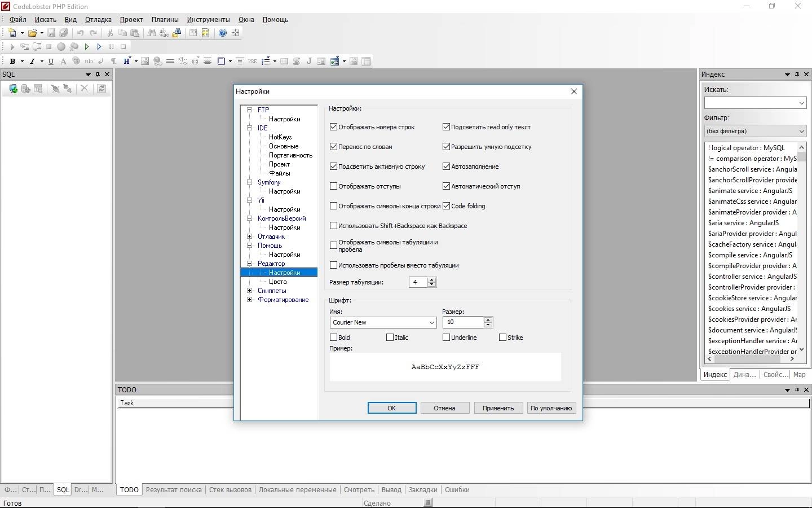
Task: Click the Refresh icon in SQL panel
Action: click(101, 89)
